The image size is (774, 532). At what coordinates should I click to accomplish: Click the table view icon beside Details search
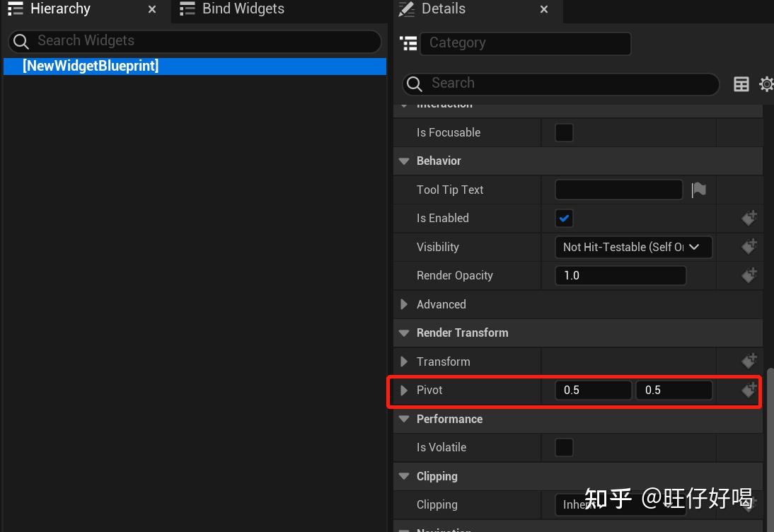click(x=741, y=83)
